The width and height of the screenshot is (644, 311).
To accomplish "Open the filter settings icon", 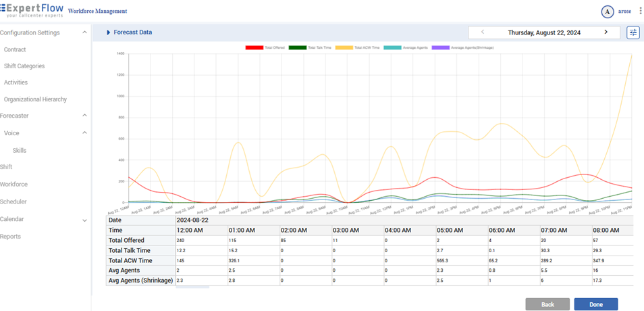I will [633, 32].
